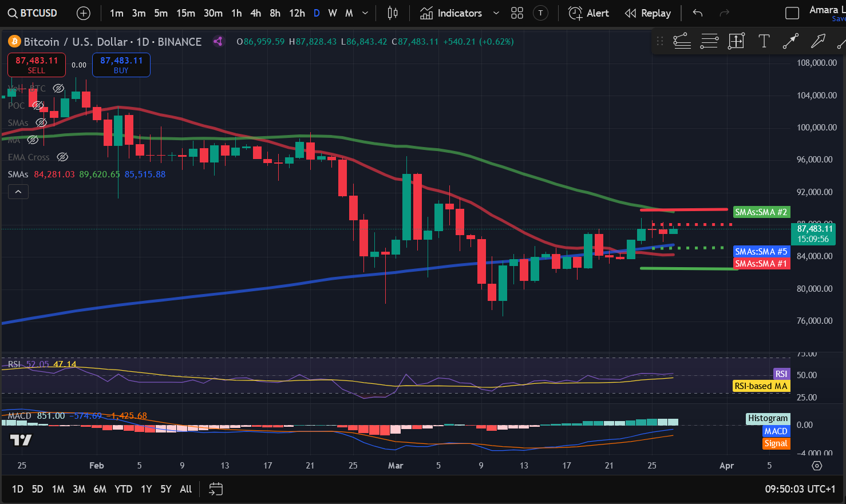Select the horizontal lines tool

[709, 41]
